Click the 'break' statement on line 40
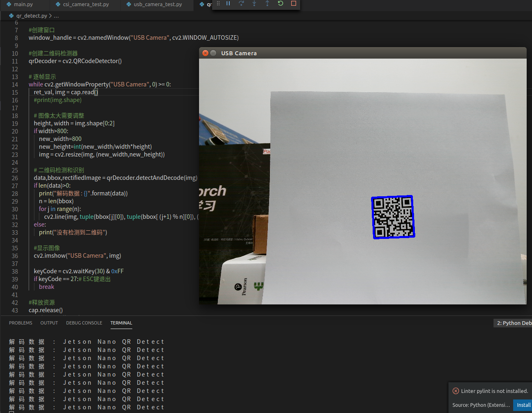532x413 pixels. click(x=46, y=287)
